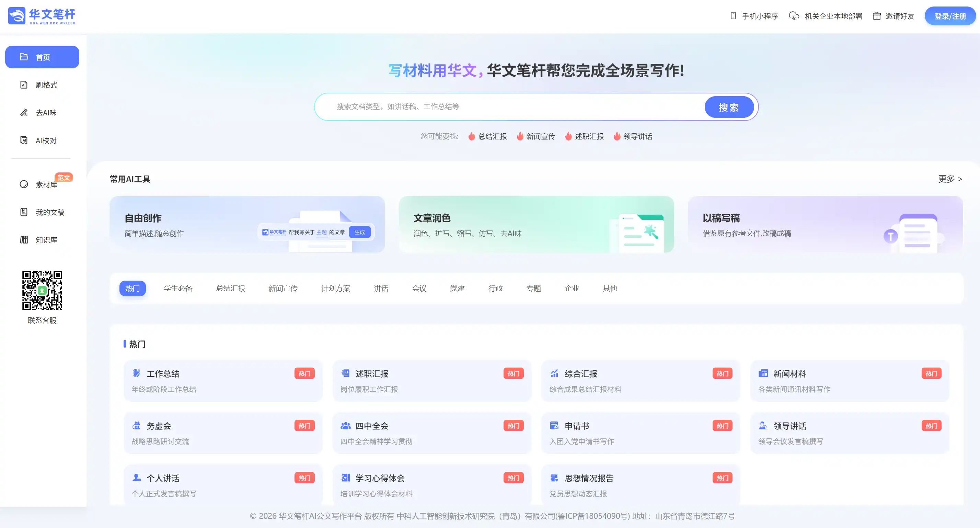Click 机关企业本地部署 cloud icon
The image size is (980, 528).
click(x=794, y=15)
